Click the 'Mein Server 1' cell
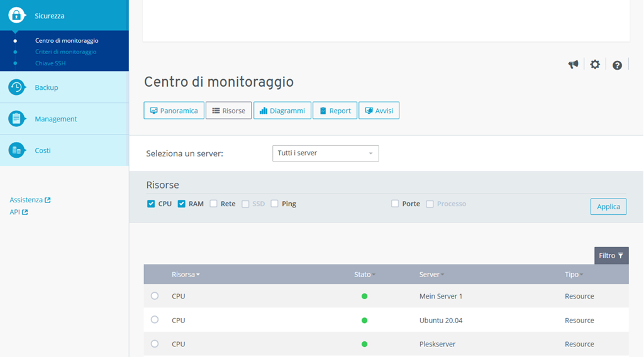 [441, 296]
